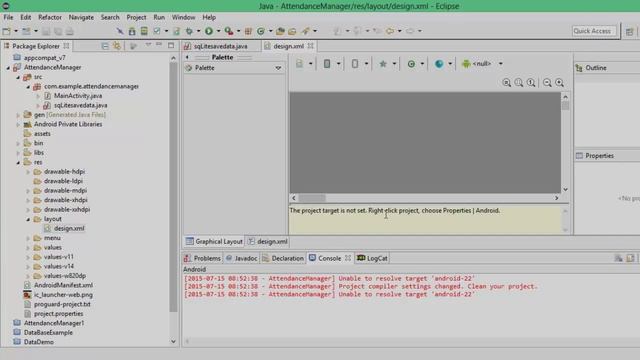Switch to design.xml bottom source tab
Image resolution: width=640 pixels, height=360 pixels.
268,242
